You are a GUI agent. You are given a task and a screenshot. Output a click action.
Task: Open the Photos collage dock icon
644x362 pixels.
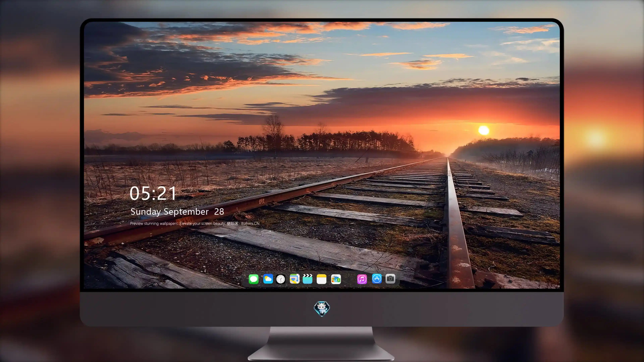[336, 279]
